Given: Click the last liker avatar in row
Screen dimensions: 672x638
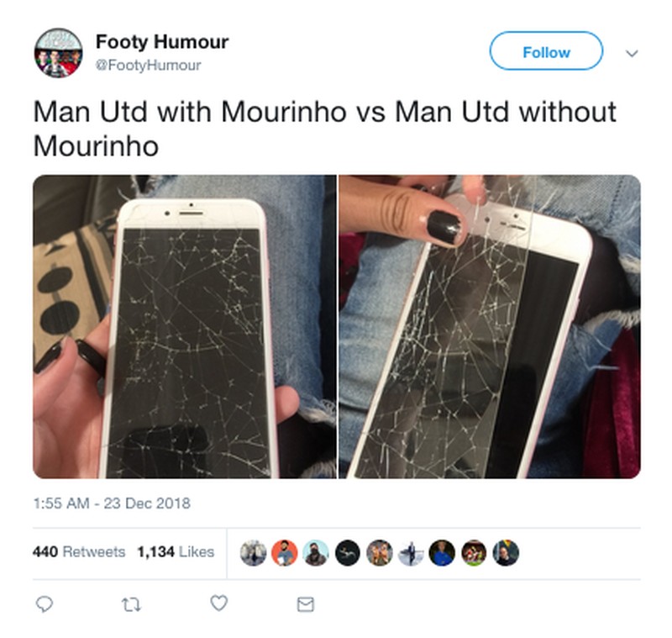Looking at the screenshot, I should point(506,552).
